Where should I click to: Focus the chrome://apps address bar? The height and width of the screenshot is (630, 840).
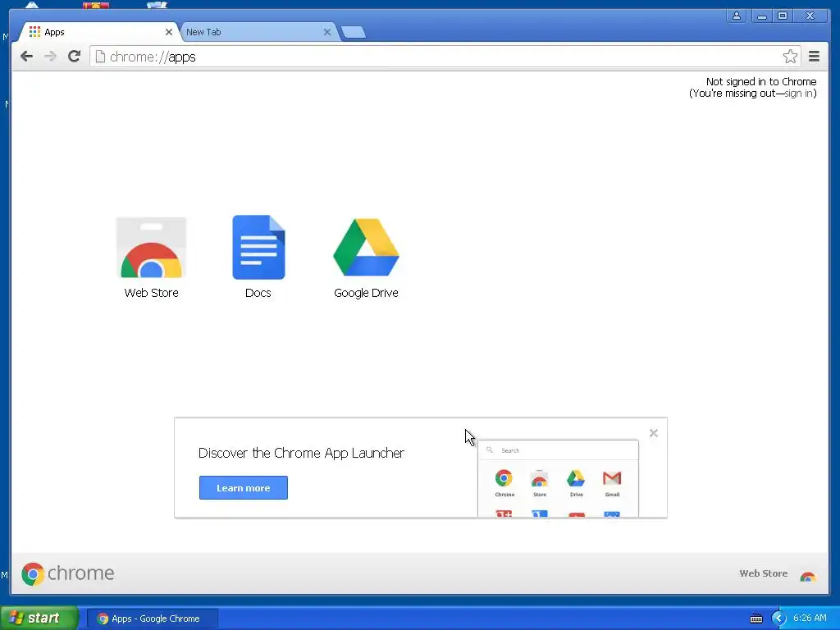pyautogui.click(x=445, y=57)
